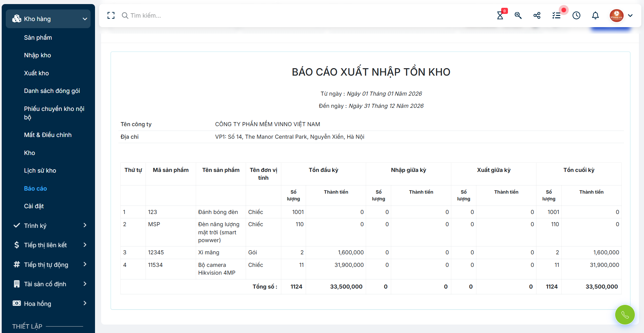Viewport: 644px width, 333px height.
Task: Expand the Tiếp thị tự động submenu arrow
Action: point(85,264)
